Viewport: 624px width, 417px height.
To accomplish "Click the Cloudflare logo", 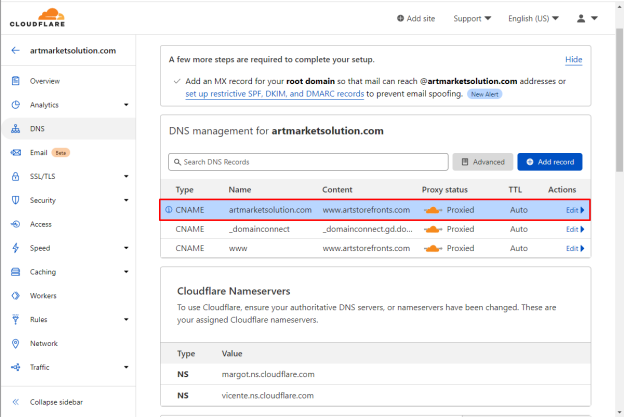I will click(x=37, y=18).
